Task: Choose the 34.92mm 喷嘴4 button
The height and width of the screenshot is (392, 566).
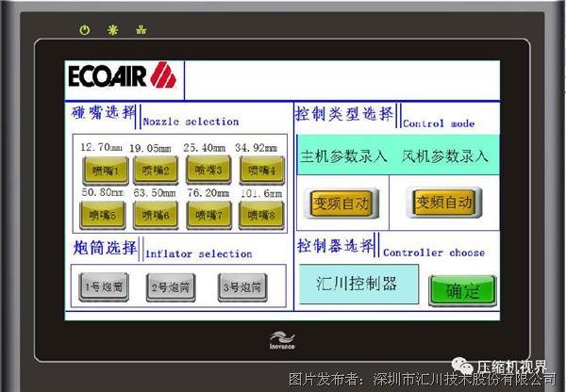Action: (x=261, y=169)
